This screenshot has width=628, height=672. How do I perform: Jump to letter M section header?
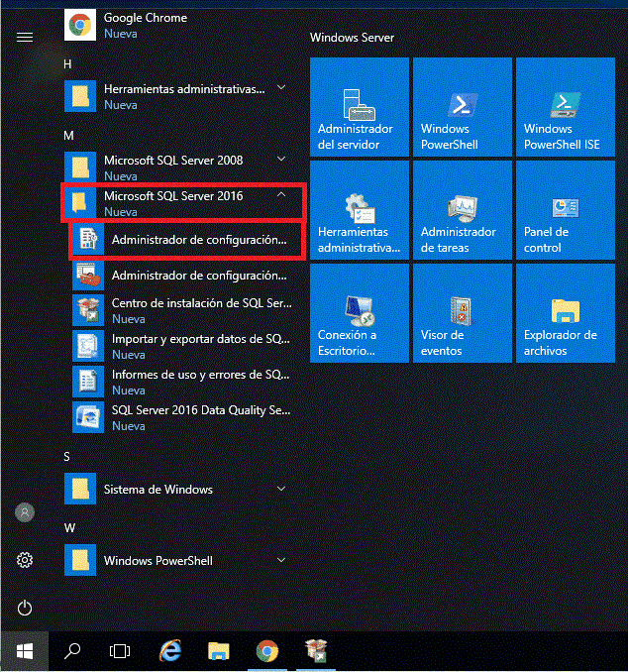[x=68, y=136]
